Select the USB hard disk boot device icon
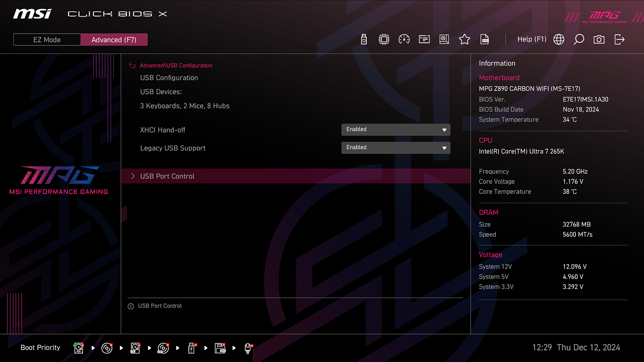 135,348
